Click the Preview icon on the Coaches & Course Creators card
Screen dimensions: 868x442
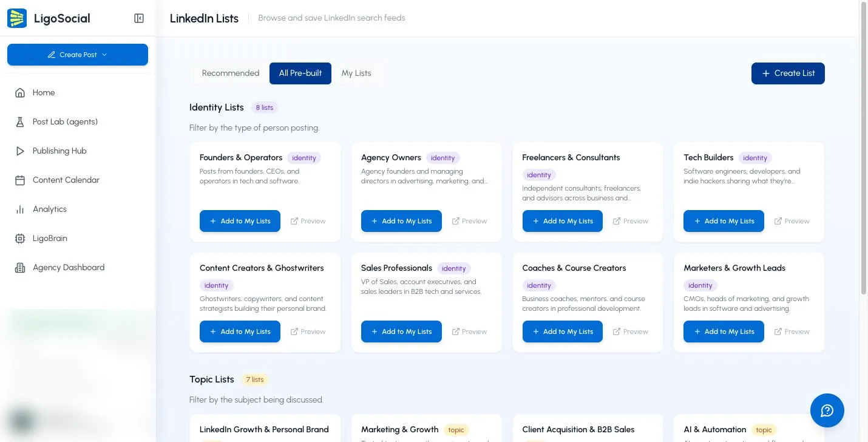tap(617, 331)
